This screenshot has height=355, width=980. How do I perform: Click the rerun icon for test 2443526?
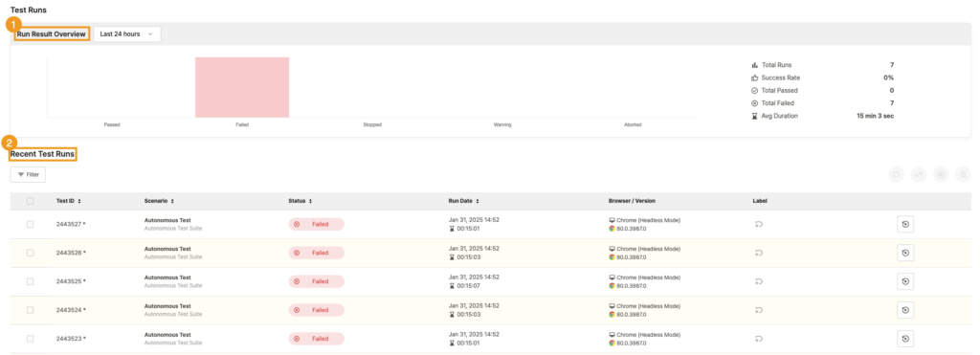[x=905, y=253]
